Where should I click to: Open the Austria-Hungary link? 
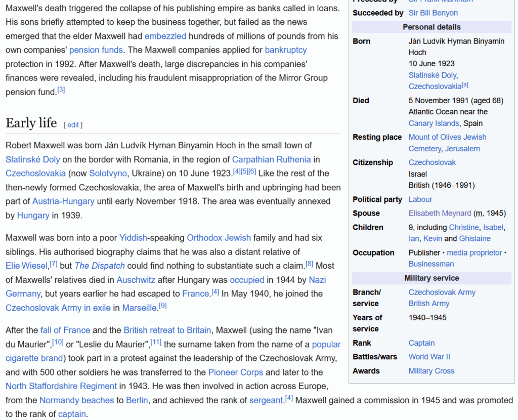(x=63, y=201)
